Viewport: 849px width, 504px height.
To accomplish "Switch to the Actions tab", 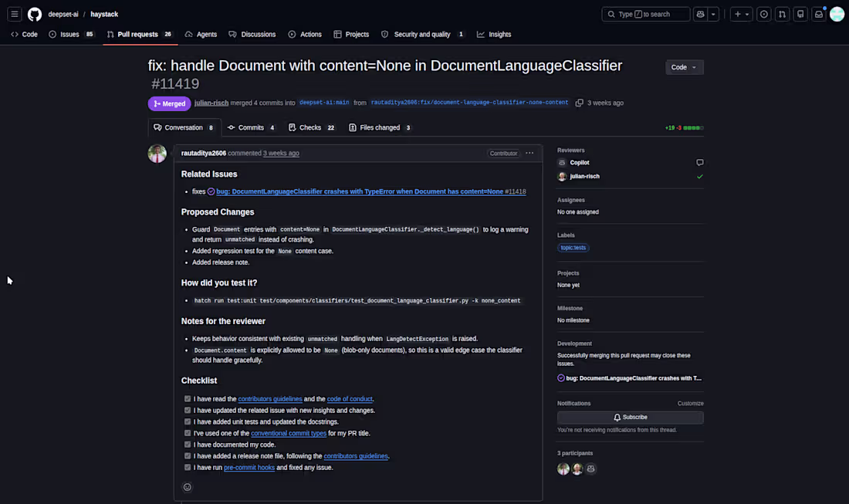I will [x=305, y=34].
